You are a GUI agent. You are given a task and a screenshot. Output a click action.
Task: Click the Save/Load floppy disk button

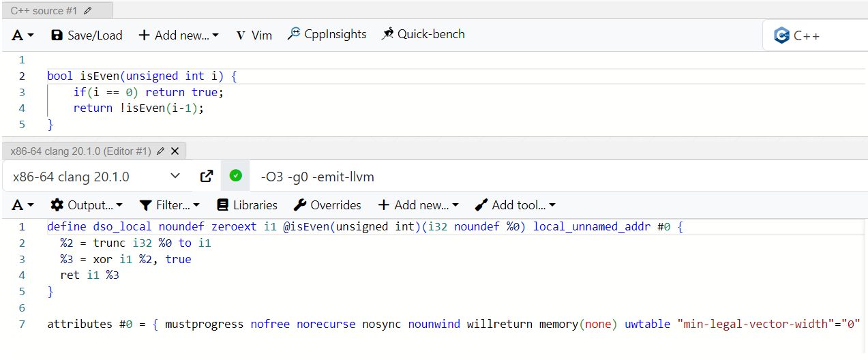[87, 35]
